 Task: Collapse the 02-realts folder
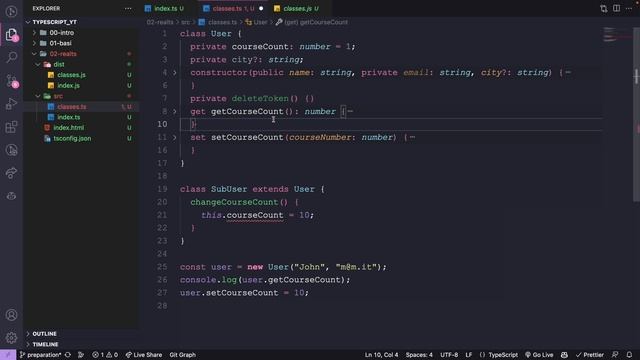point(34,54)
